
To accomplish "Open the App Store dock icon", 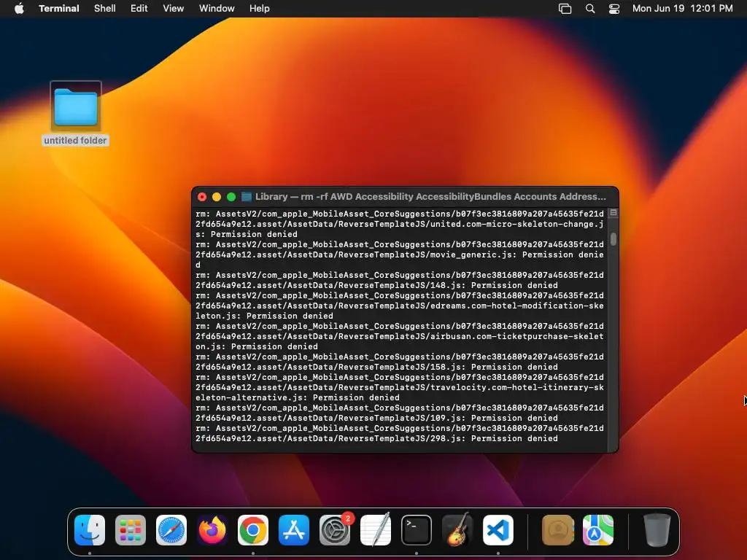I will click(294, 530).
